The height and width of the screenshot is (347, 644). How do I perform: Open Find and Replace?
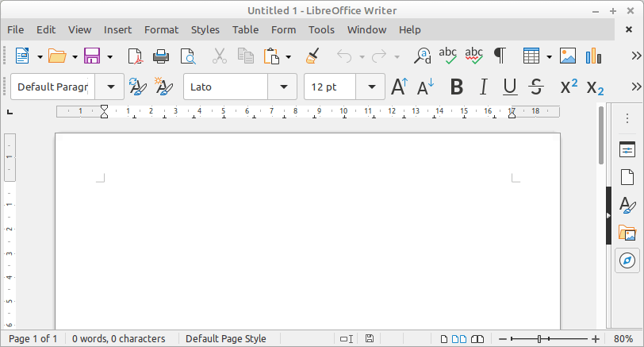422,56
